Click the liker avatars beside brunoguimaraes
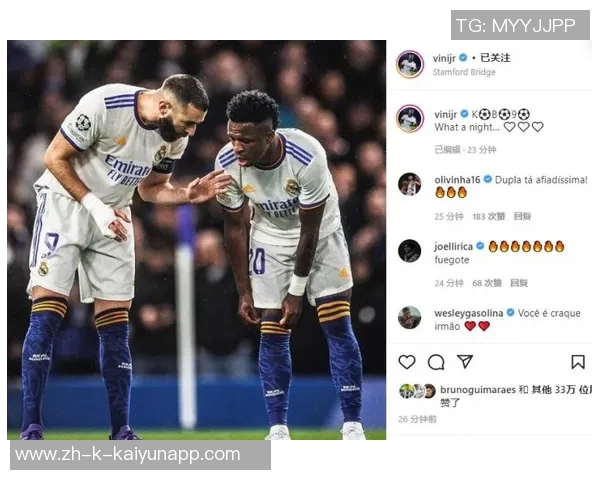Viewport: 600px width, 480px height. (x=417, y=391)
